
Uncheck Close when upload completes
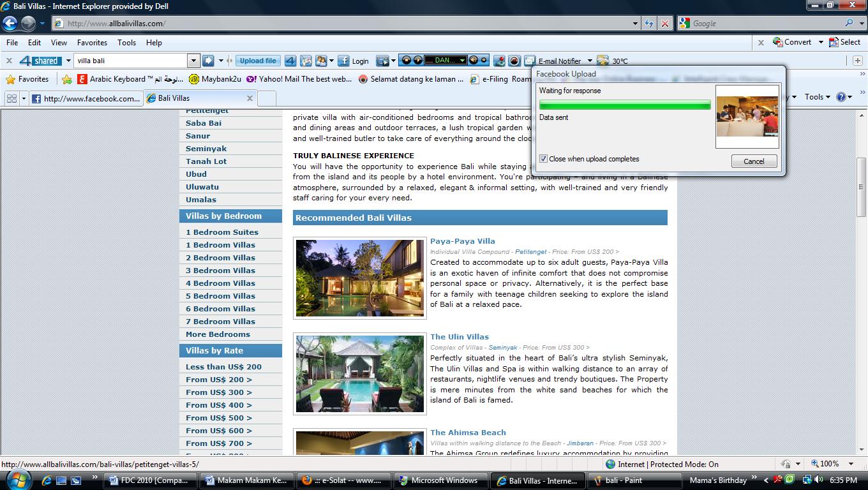point(543,159)
